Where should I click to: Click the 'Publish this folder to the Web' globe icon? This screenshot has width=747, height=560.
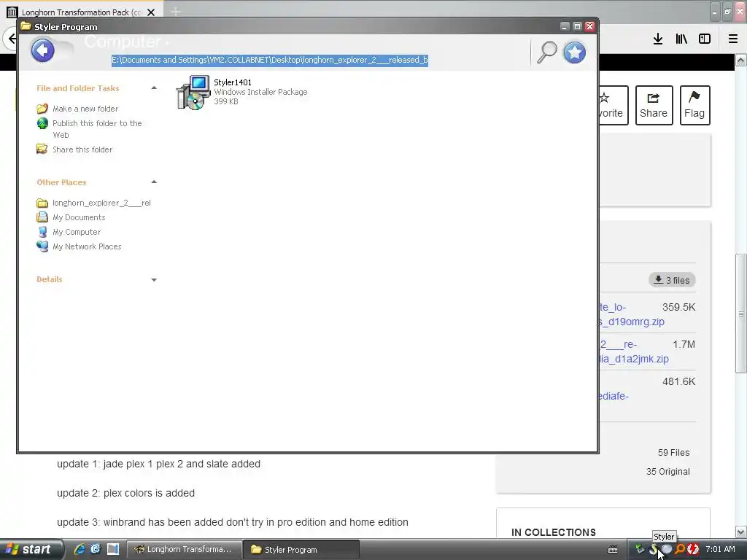pos(42,123)
